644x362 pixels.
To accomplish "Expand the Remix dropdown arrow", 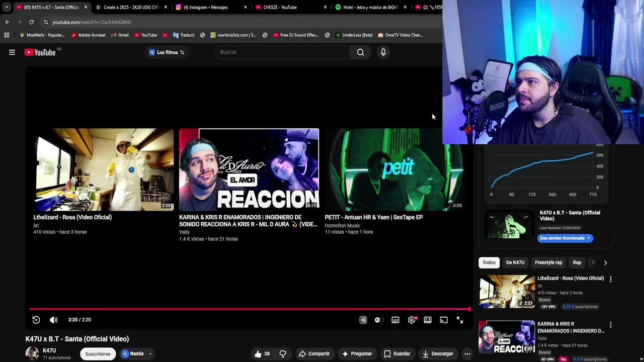I will point(150,354).
